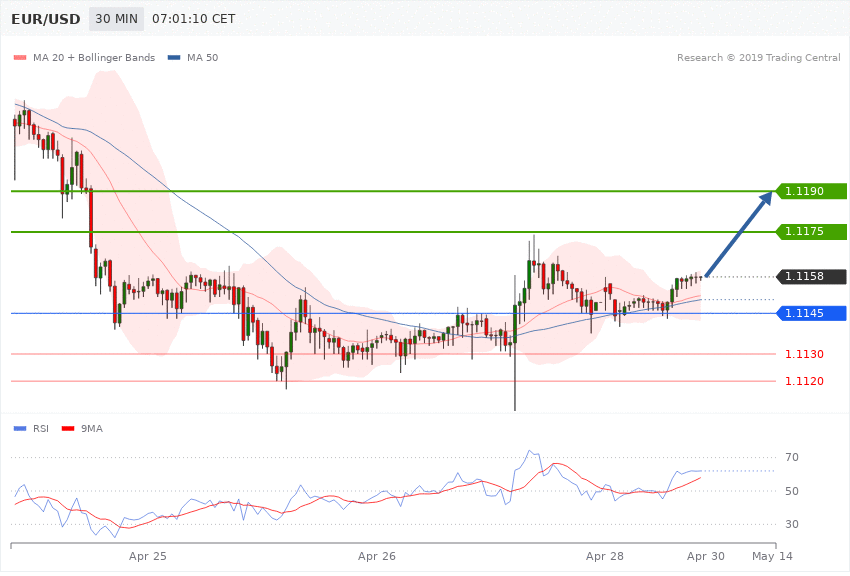Click the Research © 2019 Trading Central credit
The image size is (850, 576).
758,57
